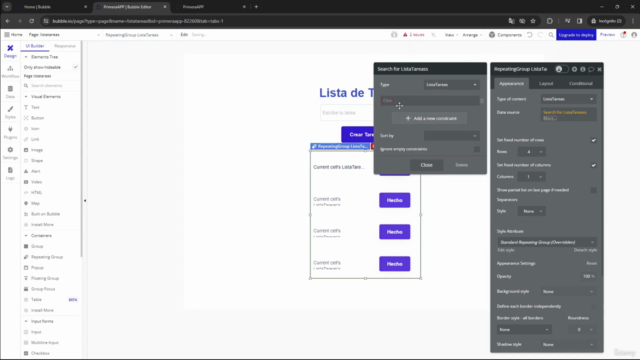Toggle Show partial list on last page
This screenshot has height=360, width=640.
pos(593,190)
